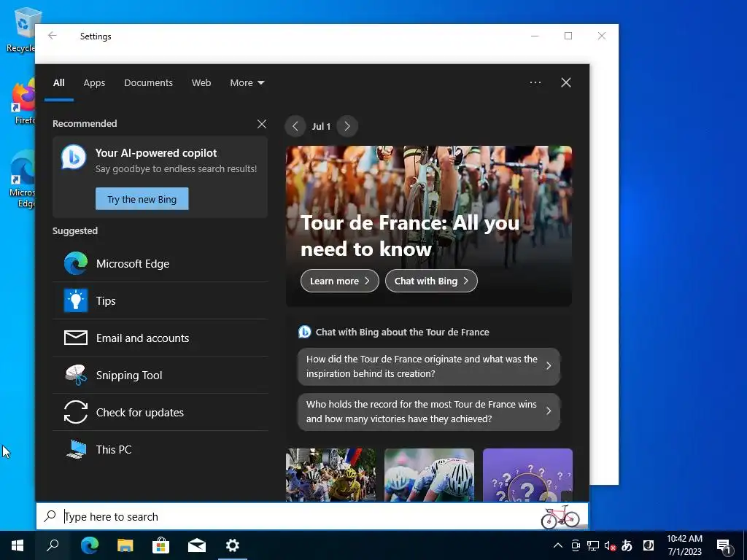
Task: Go to next day after Jul 1
Action: (x=347, y=126)
